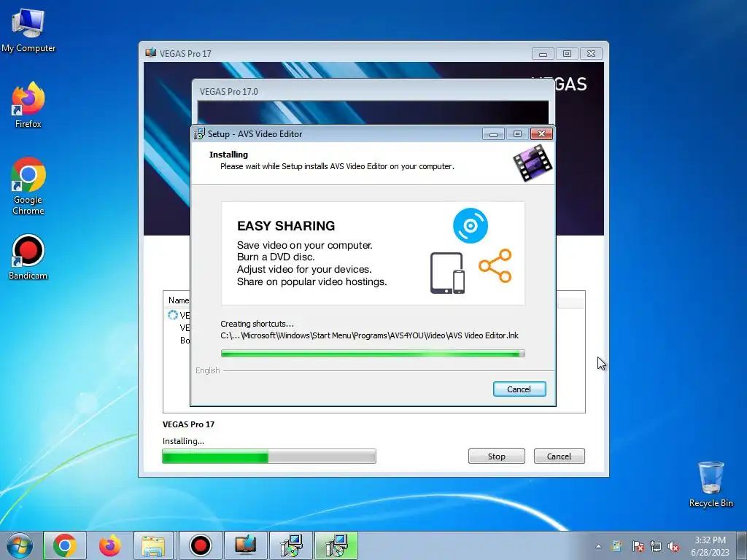Open My Computer desktop icon
The image size is (747, 560).
coord(28,30)
